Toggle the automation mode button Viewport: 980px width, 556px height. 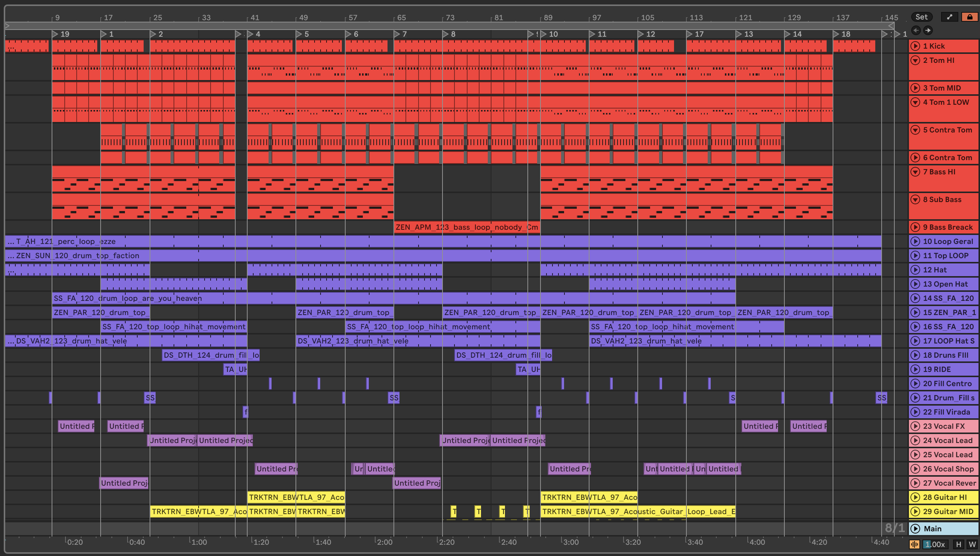949,17
